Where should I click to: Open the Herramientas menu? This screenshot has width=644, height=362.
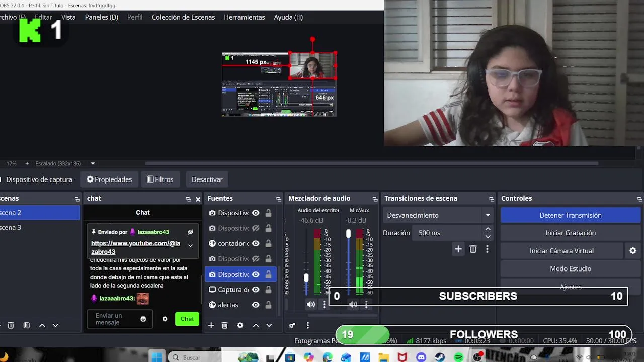coord(245,17)
